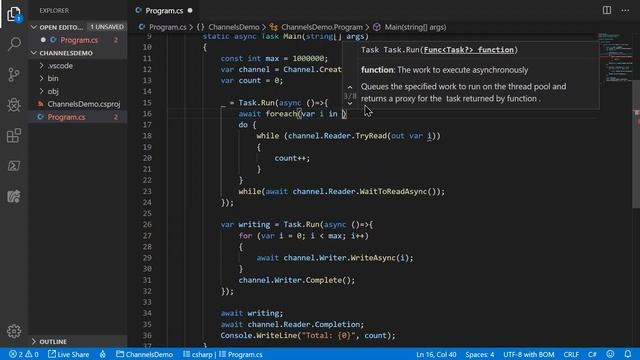Change language mode C#
Viewport: 640px width, 360px height.
[x=592, y=354]
